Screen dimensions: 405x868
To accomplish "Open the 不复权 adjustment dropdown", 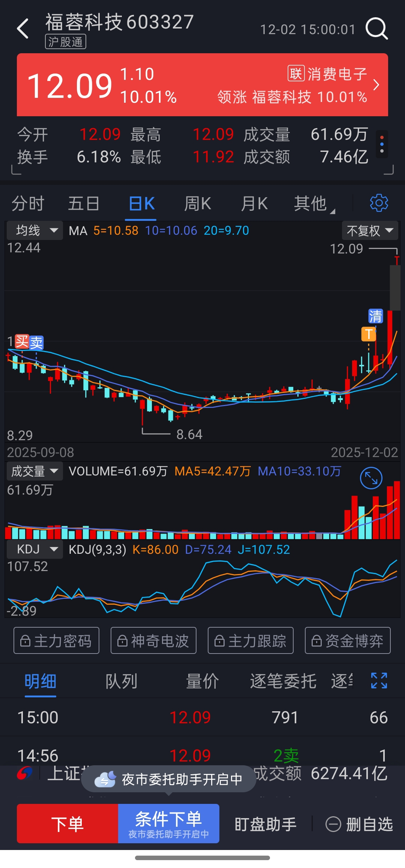I will [x=370, y=231].
